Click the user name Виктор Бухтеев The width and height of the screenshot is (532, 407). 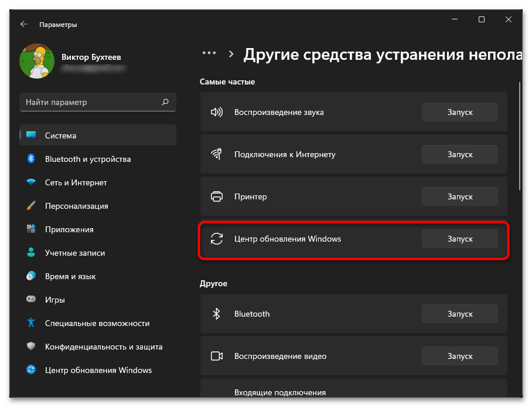[91, 57]
